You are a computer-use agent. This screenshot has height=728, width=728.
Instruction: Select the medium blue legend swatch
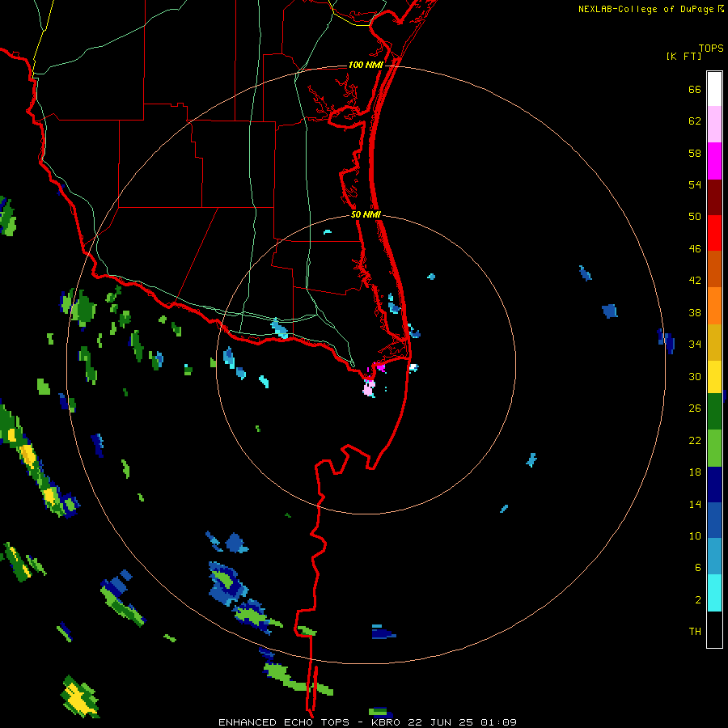tap(714, 520)
